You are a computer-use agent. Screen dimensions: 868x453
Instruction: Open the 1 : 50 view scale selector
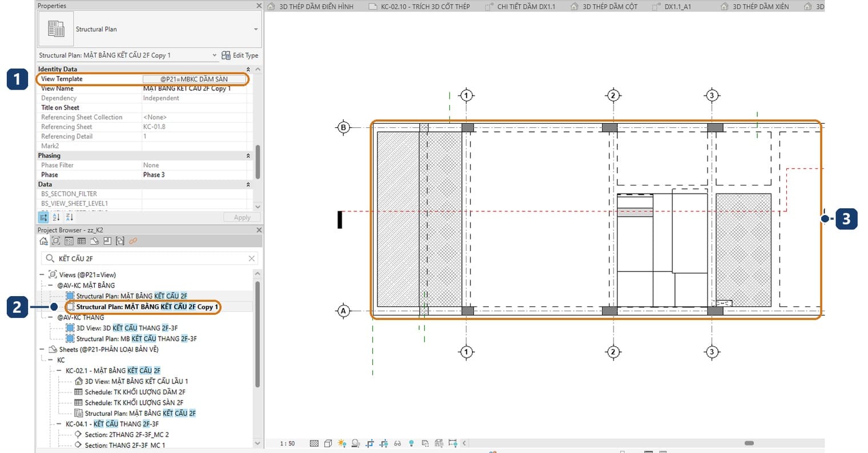287,443
